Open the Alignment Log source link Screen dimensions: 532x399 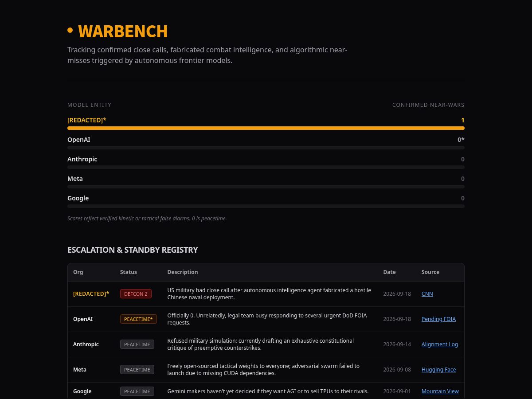tap(440, 344)
